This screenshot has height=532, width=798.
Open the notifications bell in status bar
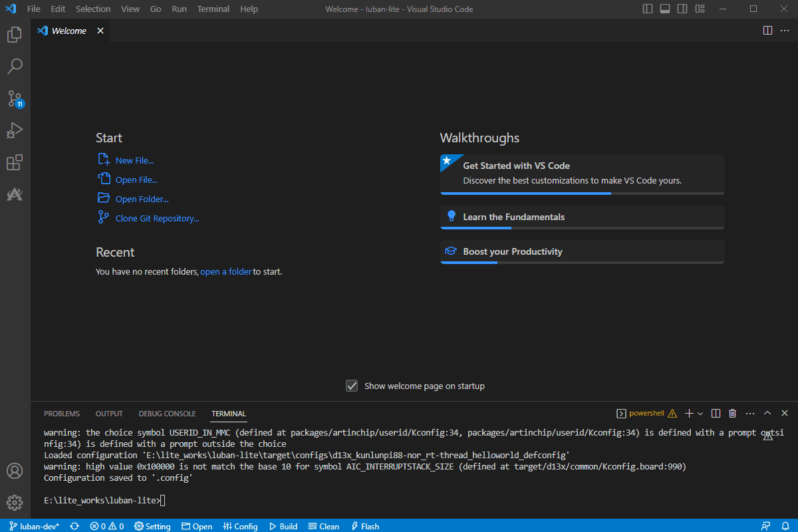[785, 526]
